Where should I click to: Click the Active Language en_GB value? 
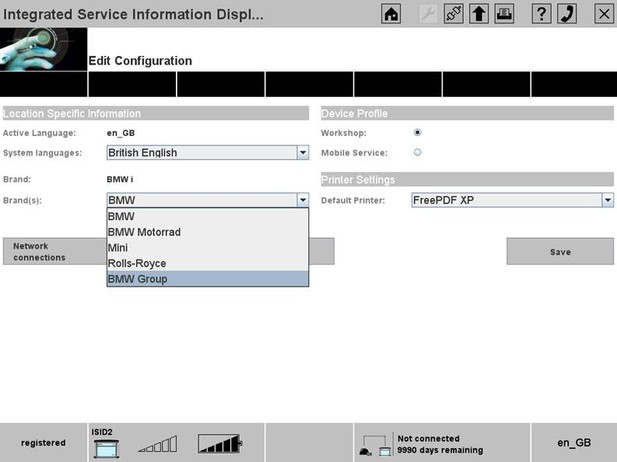click(x=121, y=133)
